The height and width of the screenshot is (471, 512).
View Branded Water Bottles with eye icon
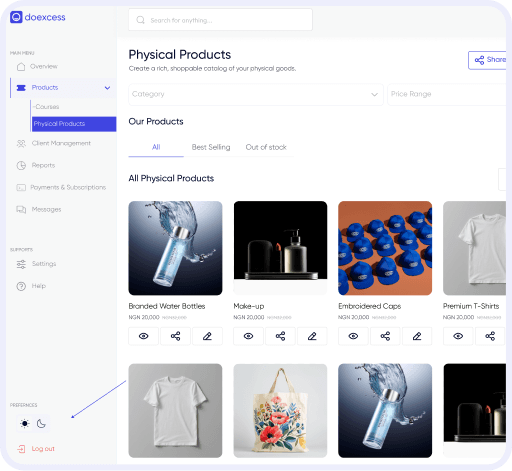pyautogui.click(x=144, y=336)
